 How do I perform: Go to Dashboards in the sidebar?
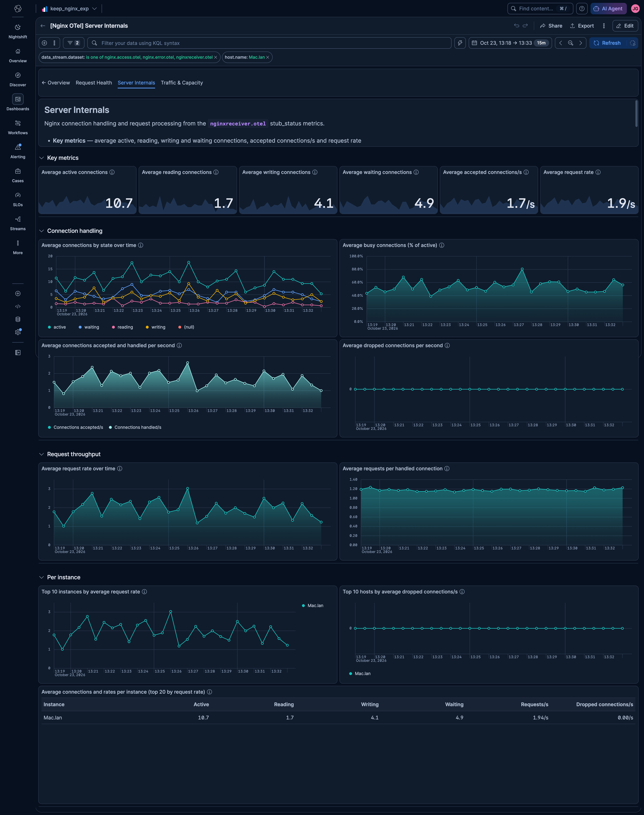[18, 103]
